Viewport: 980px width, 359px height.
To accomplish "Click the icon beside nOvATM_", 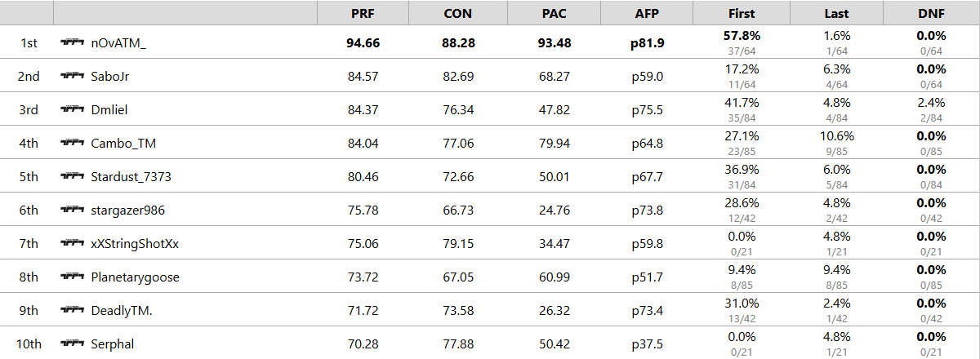I will point(73,42).
